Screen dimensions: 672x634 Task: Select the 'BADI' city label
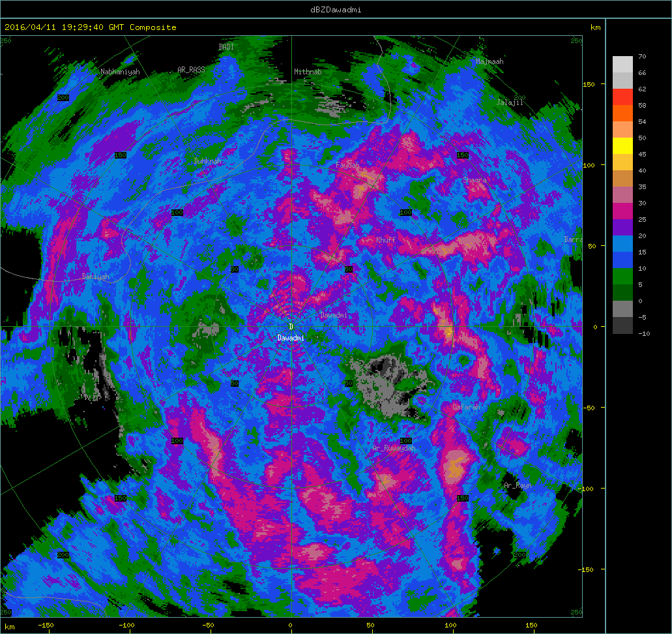click(226, 47)
